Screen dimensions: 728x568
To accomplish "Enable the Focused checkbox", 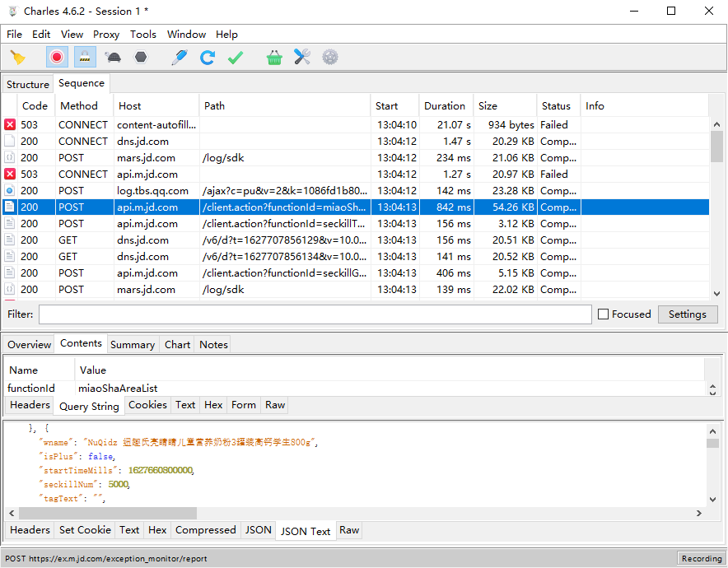I will (x=603, y=314).
